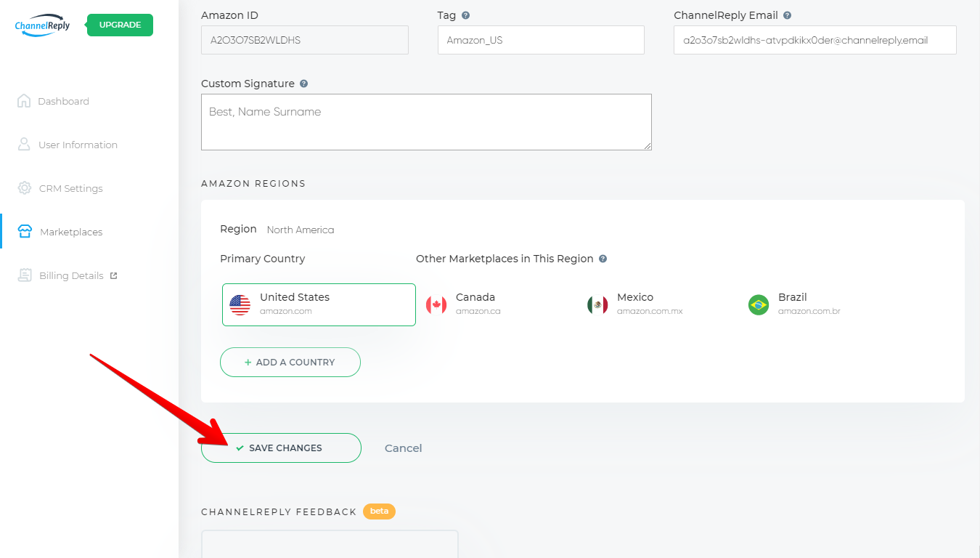Open Dashboard in the sidebar
This screenshot has width=980, height=558.
(x=63, y=101)
